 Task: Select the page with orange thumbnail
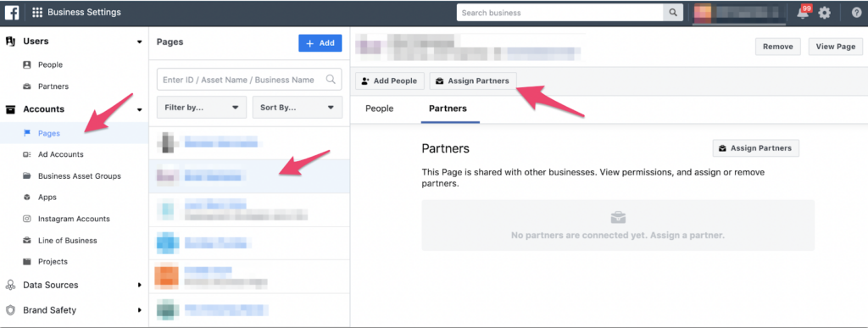click(249, 276)
